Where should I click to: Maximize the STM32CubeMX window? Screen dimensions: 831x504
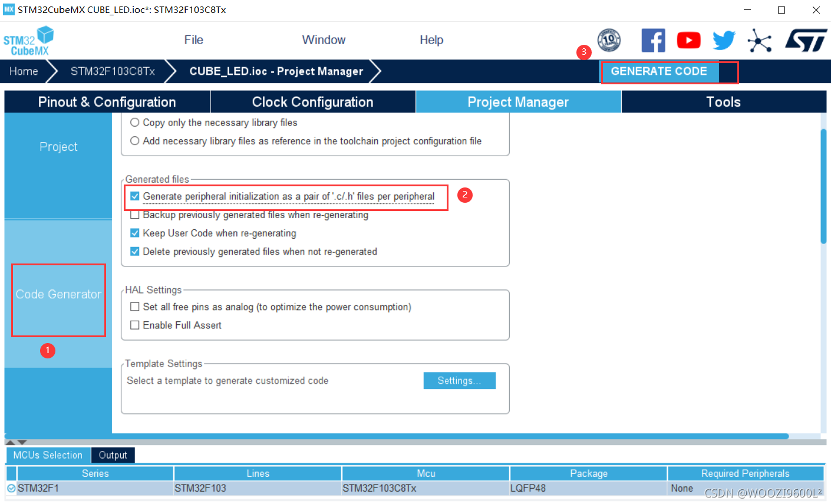point(781,10)
